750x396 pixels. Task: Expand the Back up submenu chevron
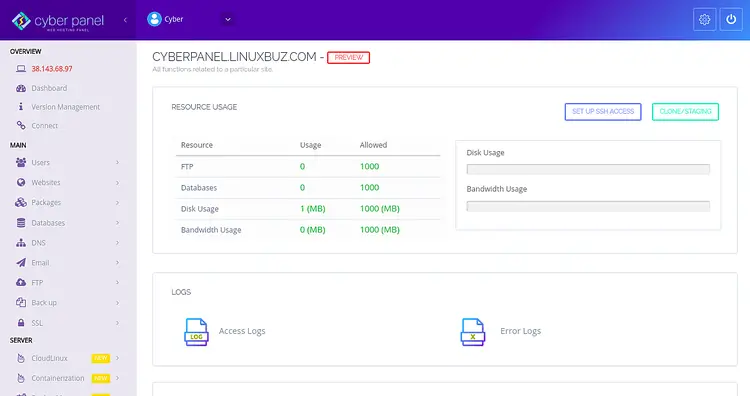click(118, 303)
